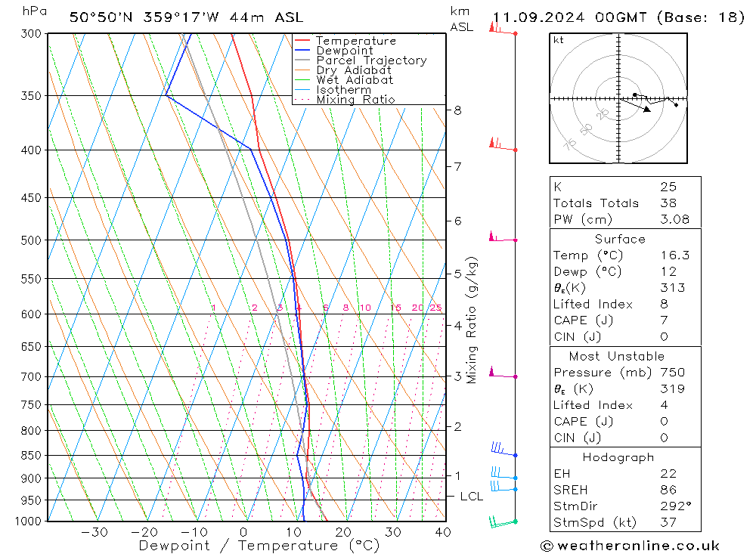Screen dimensions: 756x554
Task: Click the 850 hPa pressure axis label
Action: (31, 455)
